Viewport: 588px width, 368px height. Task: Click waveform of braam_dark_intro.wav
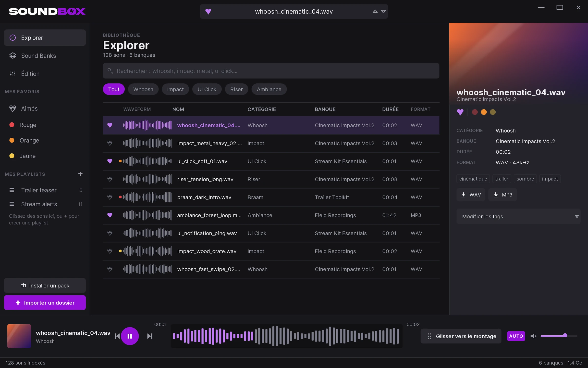[147, 197]
